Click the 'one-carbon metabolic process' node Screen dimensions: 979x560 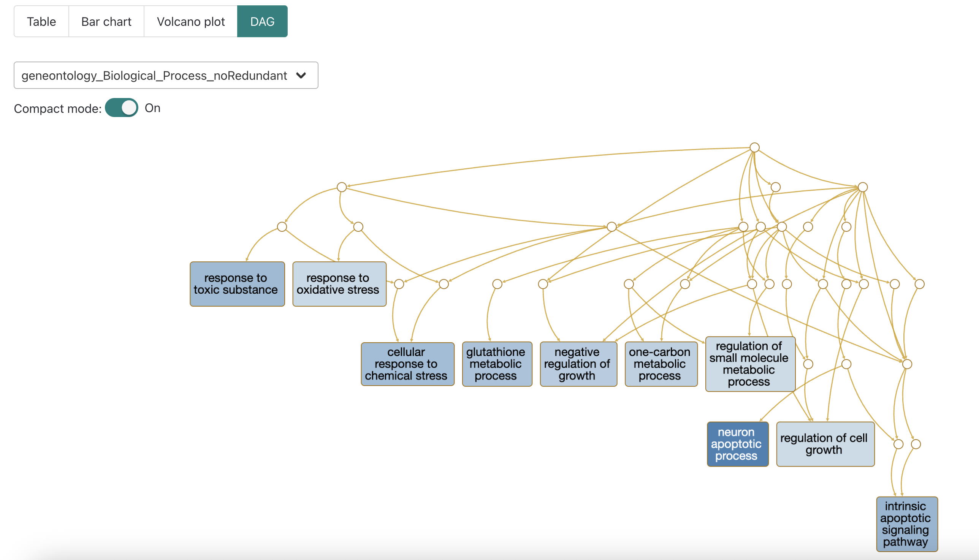[661, 364]
